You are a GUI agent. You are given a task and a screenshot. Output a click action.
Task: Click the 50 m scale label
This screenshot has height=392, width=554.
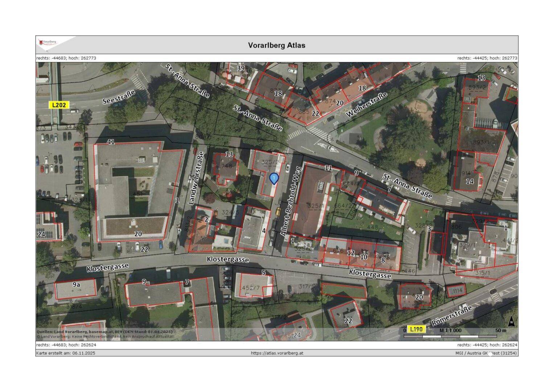pos(501,330)
